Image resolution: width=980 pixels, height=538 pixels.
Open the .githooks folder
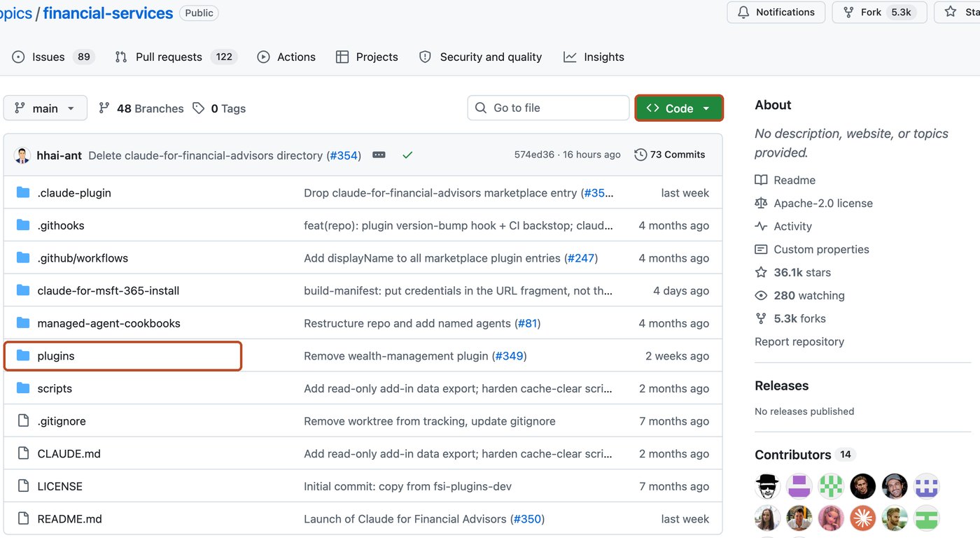point(61,225)
